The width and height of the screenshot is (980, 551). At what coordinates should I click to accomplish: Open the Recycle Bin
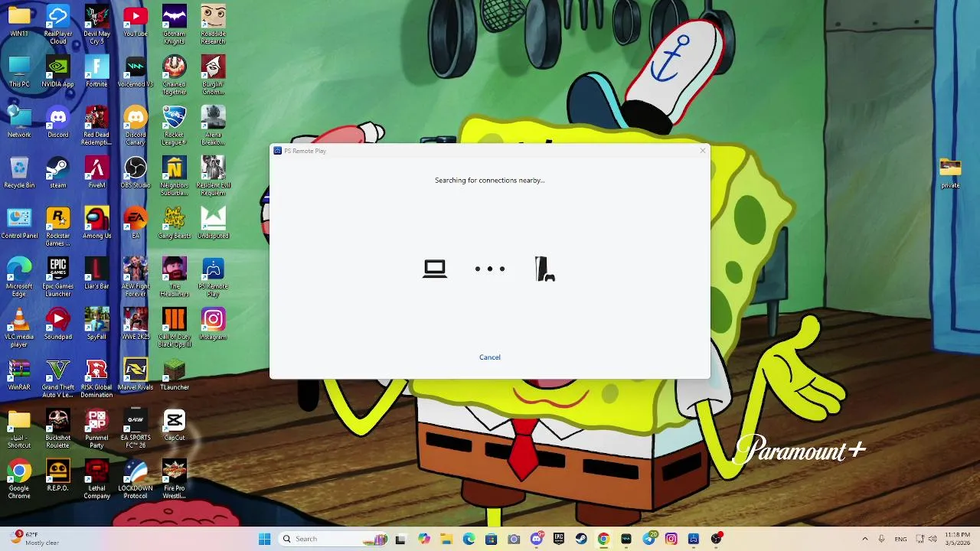pyautogui.click(x=19, y=174)
